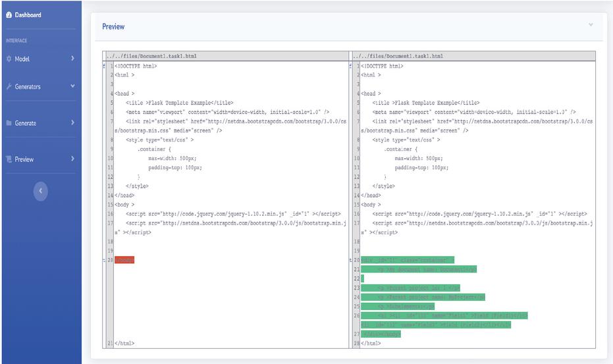The image size is (613, 364).
Task: Click right diff pane file path header
Action: [398, 56]
